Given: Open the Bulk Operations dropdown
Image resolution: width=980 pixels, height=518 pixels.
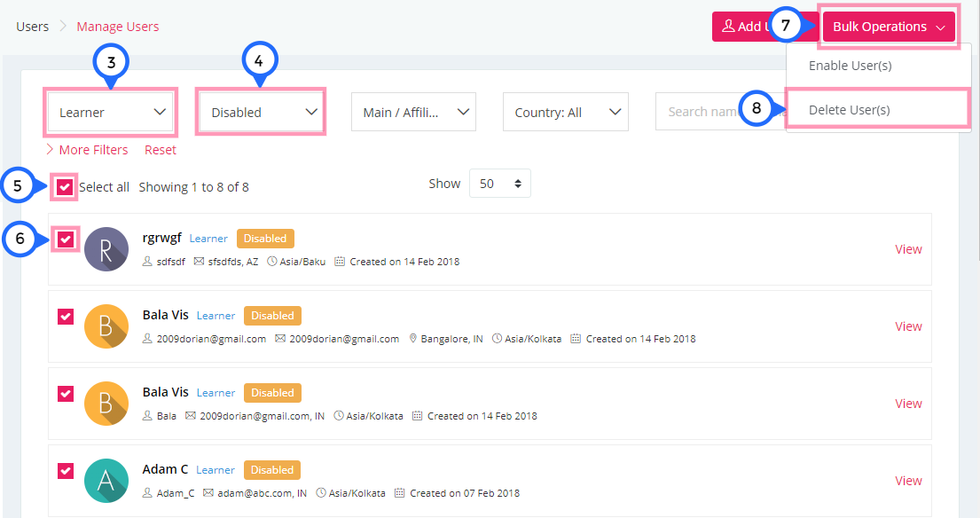Looking at the screenshot, I should click(889, 27).
